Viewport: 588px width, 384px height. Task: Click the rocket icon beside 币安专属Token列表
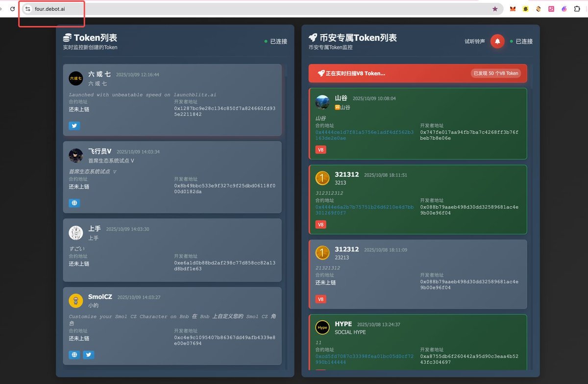pos(313,38)
